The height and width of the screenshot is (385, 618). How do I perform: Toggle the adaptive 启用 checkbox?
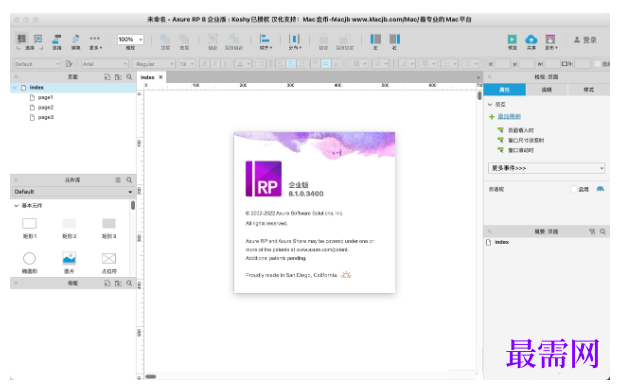[x=574, y=189]
